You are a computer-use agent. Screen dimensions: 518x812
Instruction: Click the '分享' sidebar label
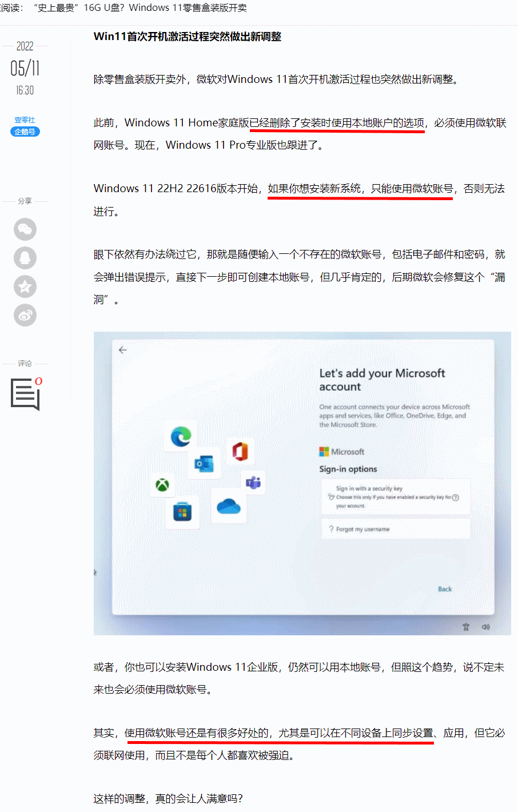coord(25,201)
